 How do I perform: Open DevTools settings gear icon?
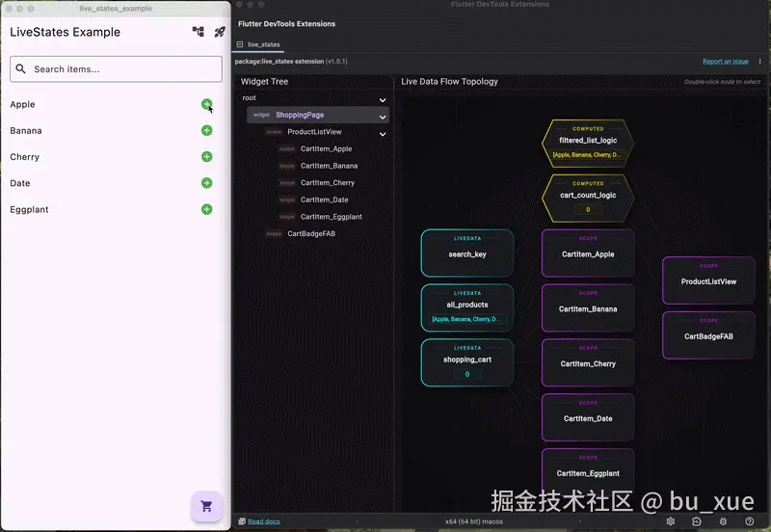670,521
